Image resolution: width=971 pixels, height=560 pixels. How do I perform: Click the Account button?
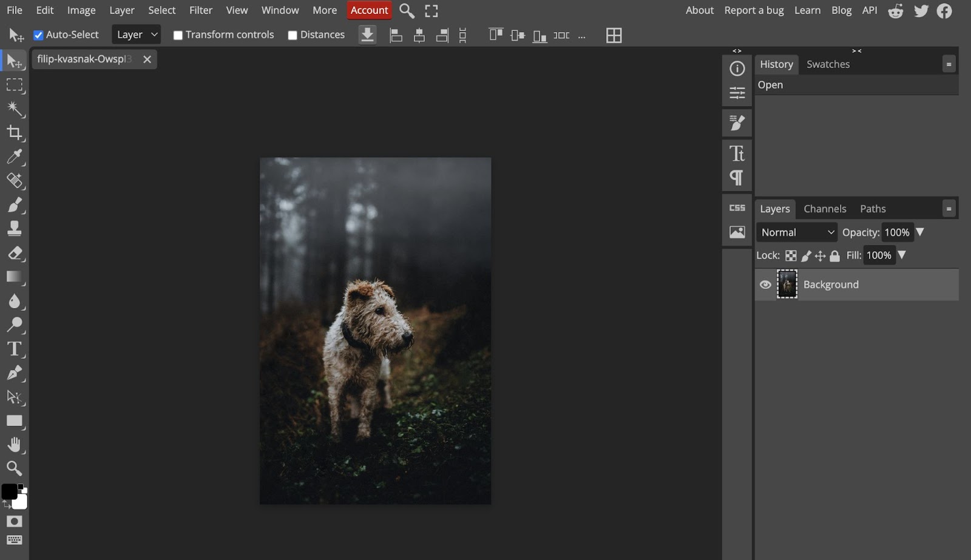pos(368,10)
